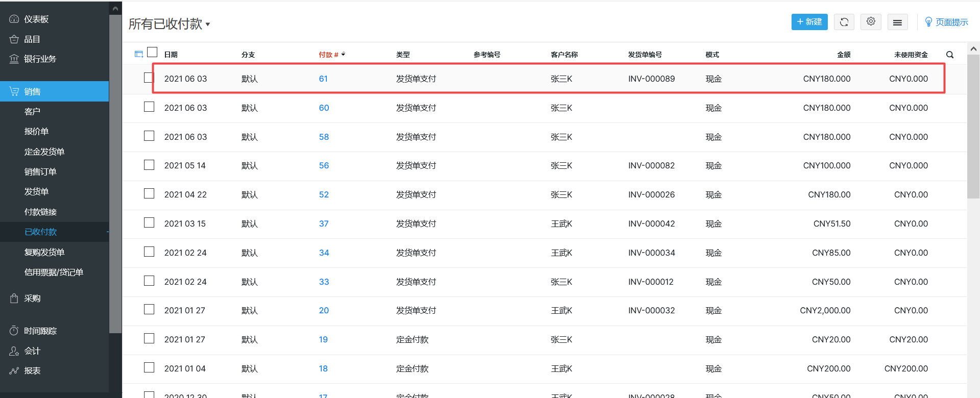Click the 时间跟踪 time tracking icon
This screenshot has height=398, width=980.
pos(14,331)
